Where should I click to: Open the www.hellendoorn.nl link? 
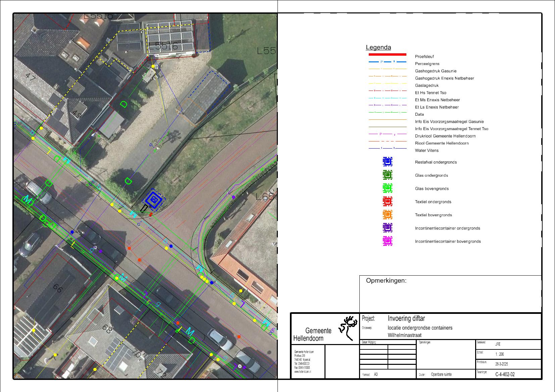[x=302, y=372]
